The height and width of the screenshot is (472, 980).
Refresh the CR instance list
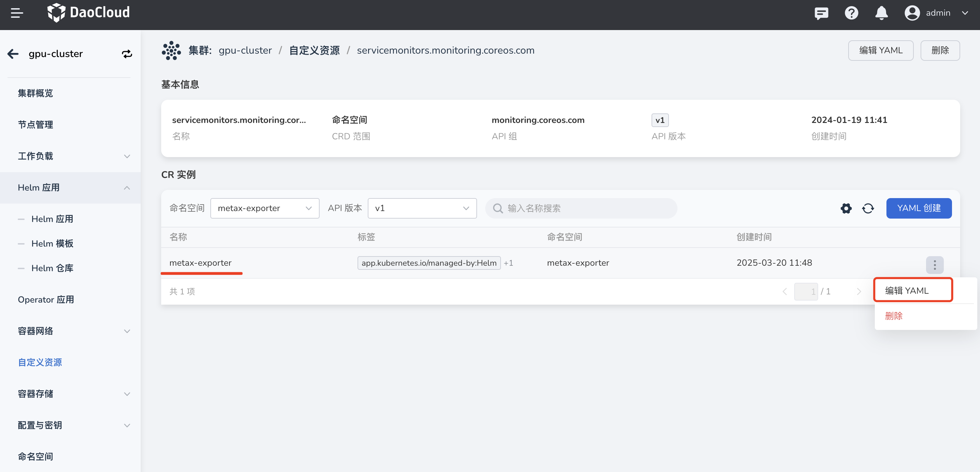click(868, 208)
